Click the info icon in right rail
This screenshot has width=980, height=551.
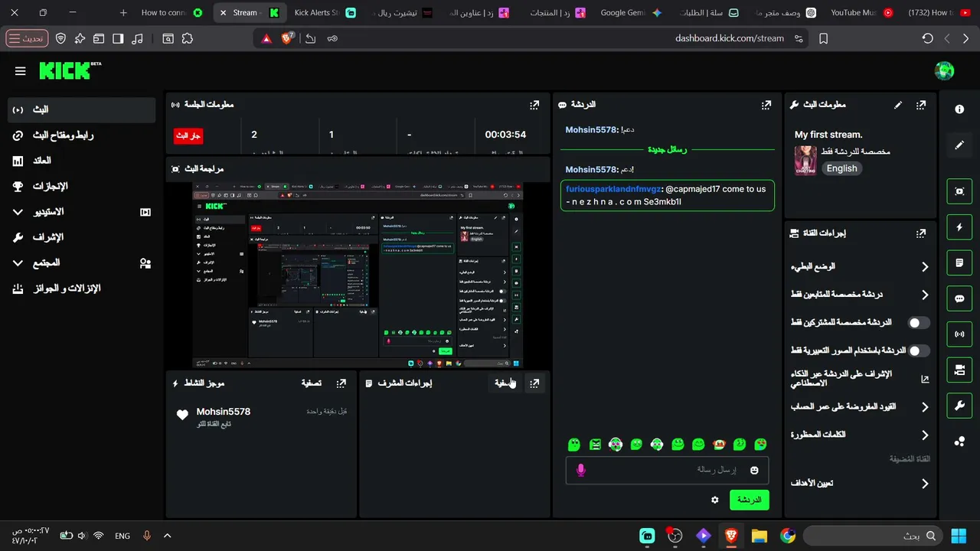(x=959, y=109)
